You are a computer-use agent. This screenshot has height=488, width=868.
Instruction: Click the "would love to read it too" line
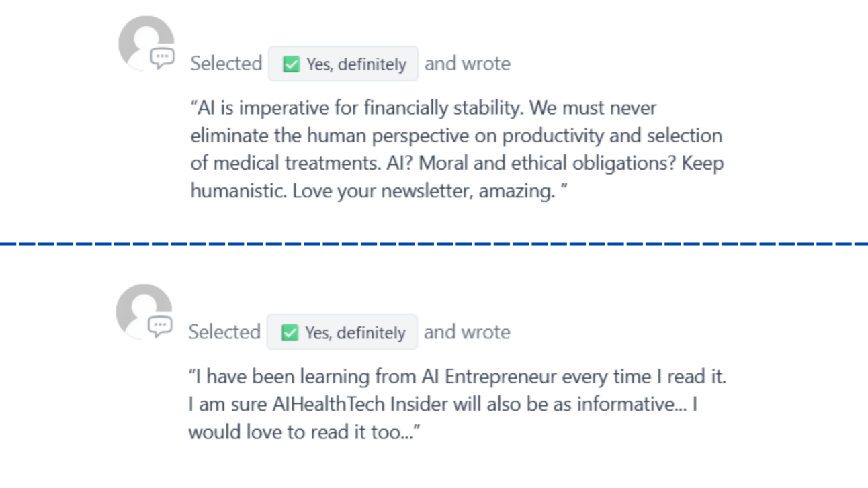pyautogui.click(x=304, y=432)
